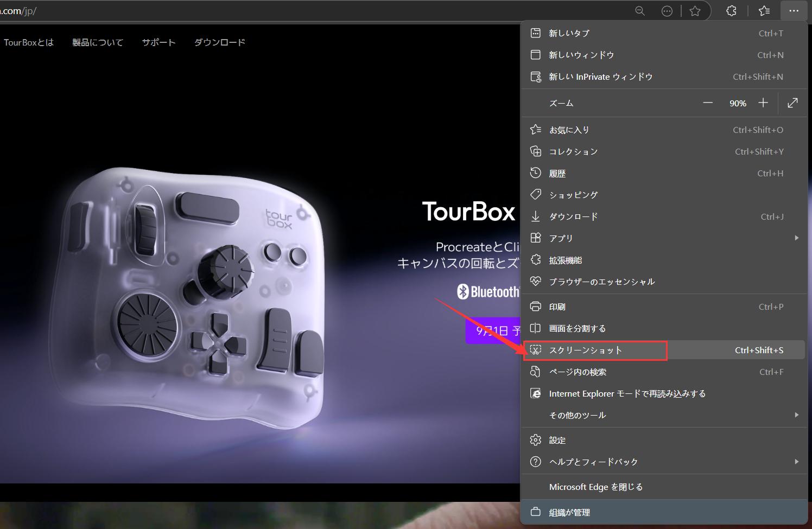
Task: Click the Ctrl+H shortcut text
Action: (770, 174)
